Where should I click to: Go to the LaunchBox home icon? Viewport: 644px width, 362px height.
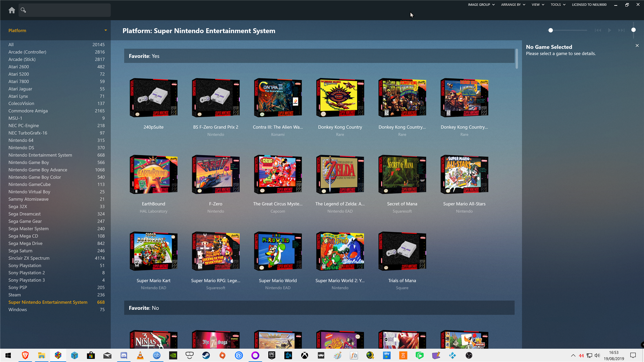12,10
